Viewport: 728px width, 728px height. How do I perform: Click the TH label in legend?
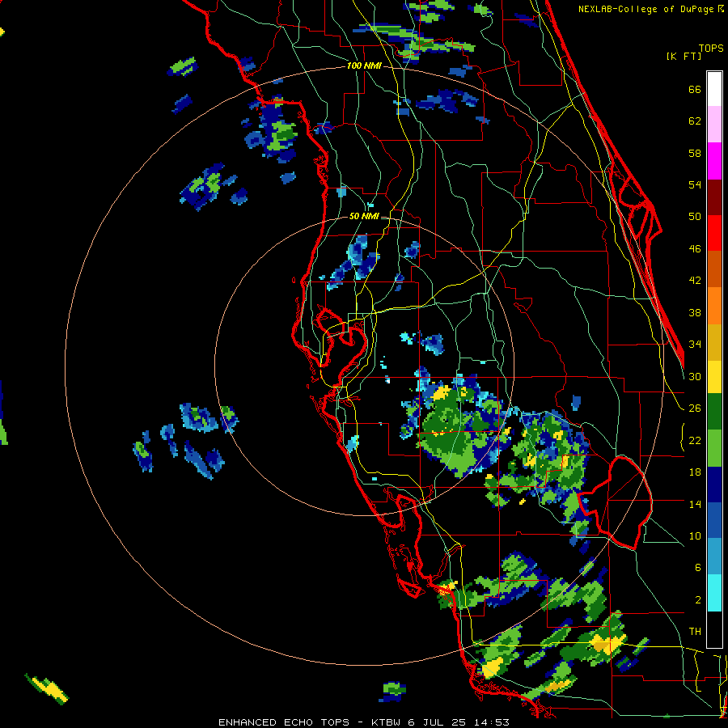tap(695, 632)
